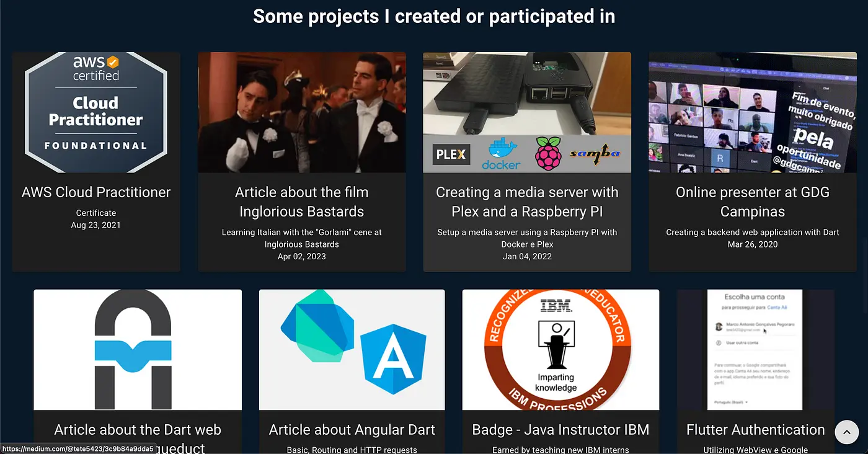The width and height of the screenshot is (868, 454).
Task: Open the AWS Cloud Practitioner badge image
Action: click(96, 112)
